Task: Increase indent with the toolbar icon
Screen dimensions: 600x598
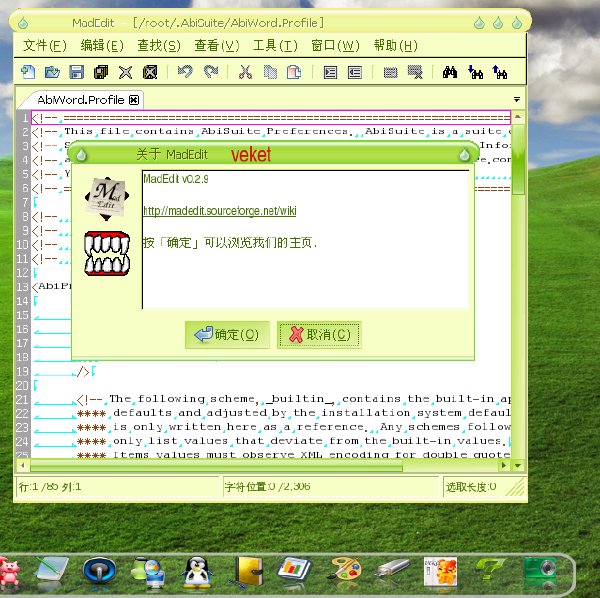Action: pos(330,72)
